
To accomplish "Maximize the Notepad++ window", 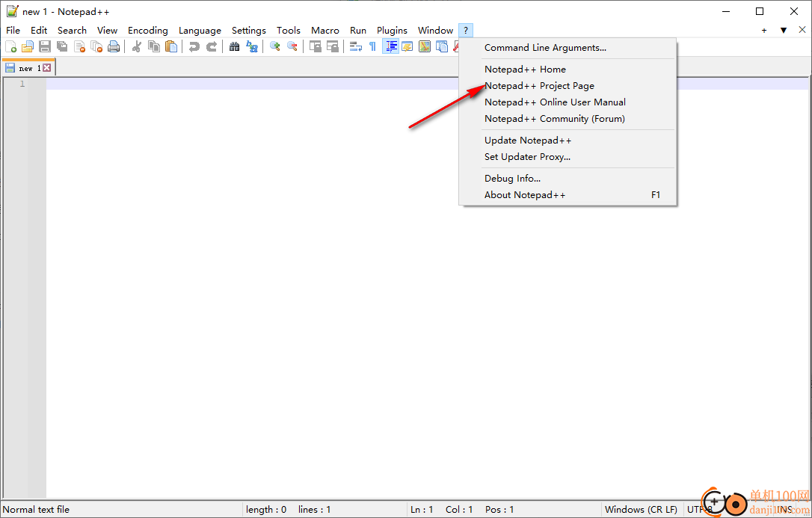I will pyautogui.click(x=760, y=11).
